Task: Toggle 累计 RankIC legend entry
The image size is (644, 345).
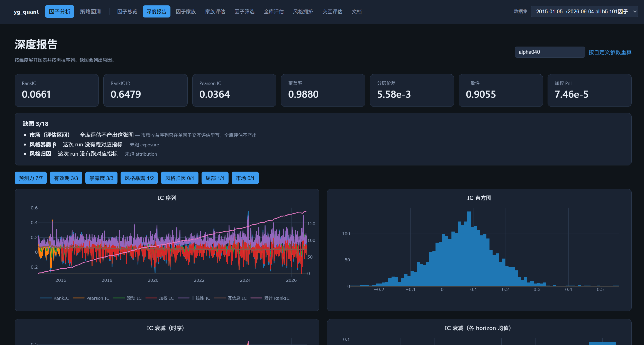Action: pos(270,298)
